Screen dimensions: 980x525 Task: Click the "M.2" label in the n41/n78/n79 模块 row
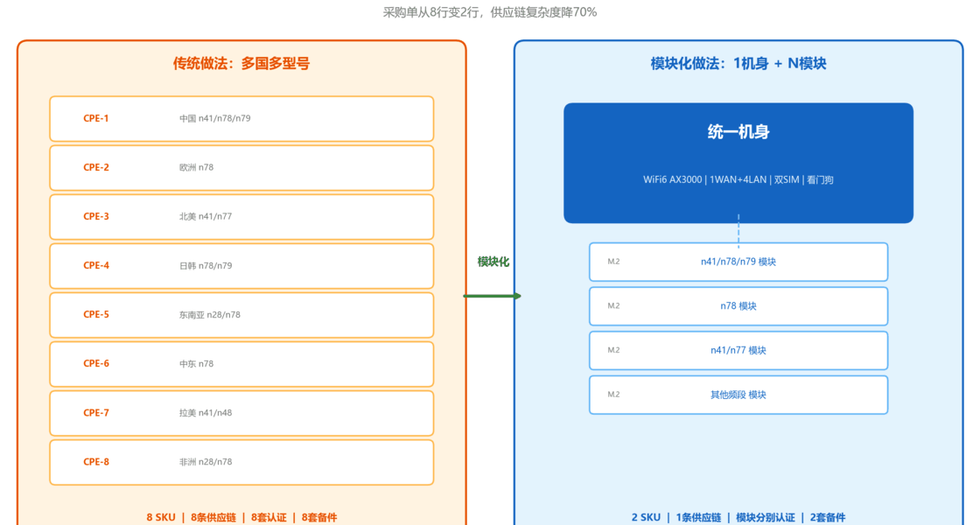pos(613,262)
